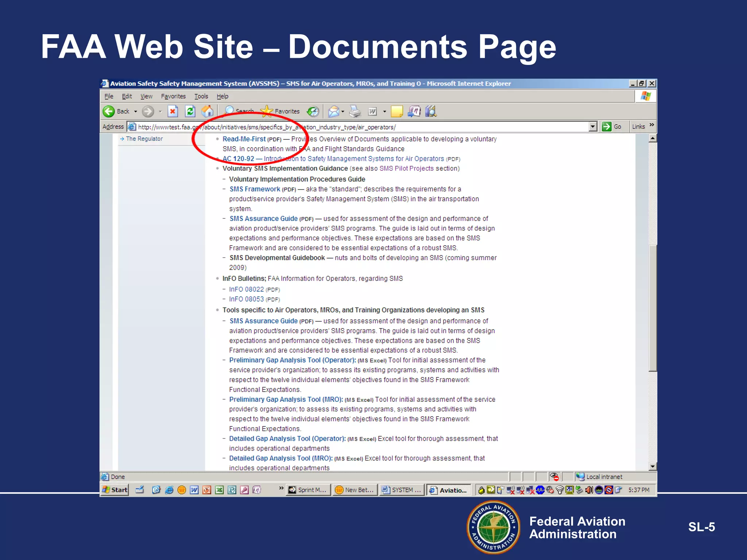
Task: Open the View menu
Action: pyautogui.click(x=146, y=96)
